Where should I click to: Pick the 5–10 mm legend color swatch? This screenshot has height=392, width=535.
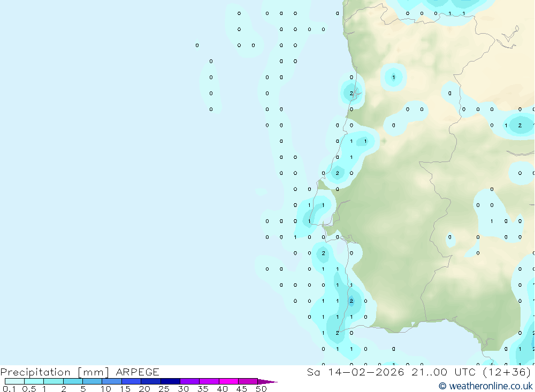tap(93, 381)
